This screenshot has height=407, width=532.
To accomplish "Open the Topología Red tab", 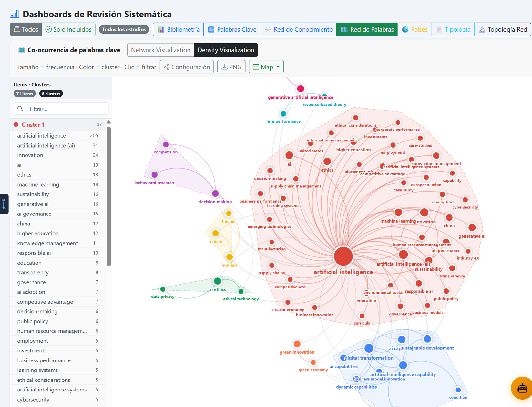I will pos(503,29).
